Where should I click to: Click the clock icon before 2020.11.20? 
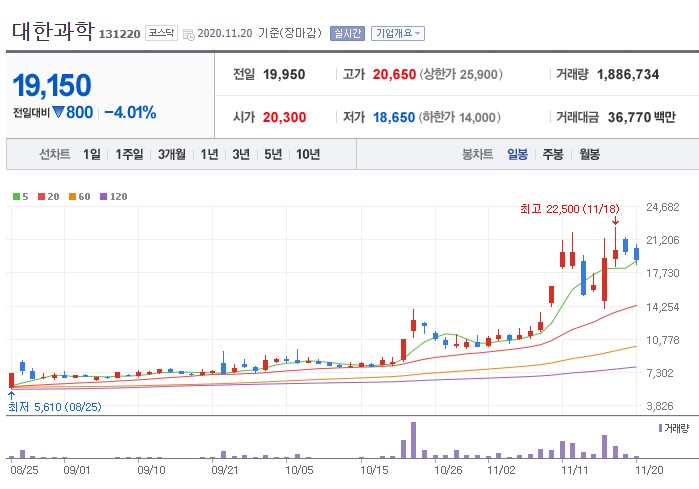coord(189,34)
